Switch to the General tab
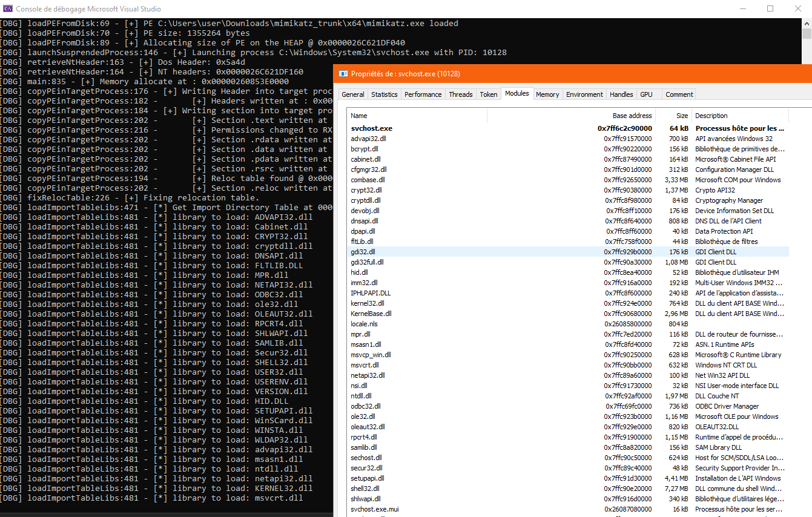This screenshot has height=517, width=812. pyautogui.click(x=353, y=94)
